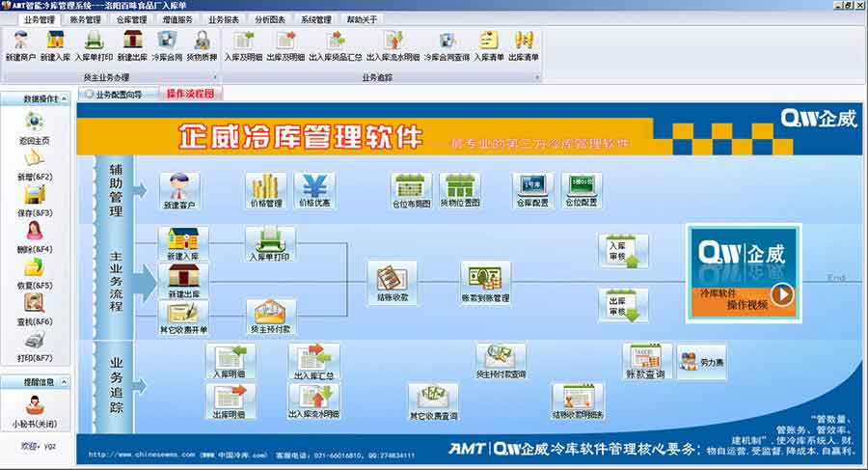Click the 出入库汇总 tracking icon
This screenshot has height=470, width=868.
click(313, 362)
